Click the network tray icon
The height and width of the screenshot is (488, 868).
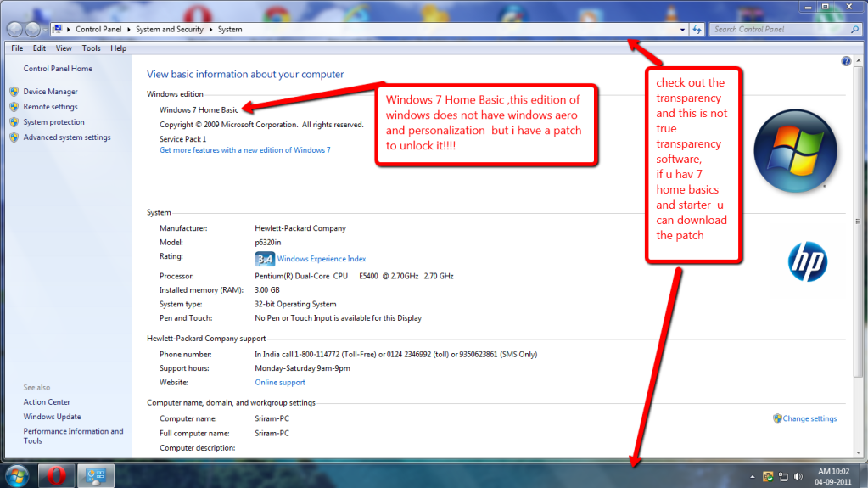[783, 476]
